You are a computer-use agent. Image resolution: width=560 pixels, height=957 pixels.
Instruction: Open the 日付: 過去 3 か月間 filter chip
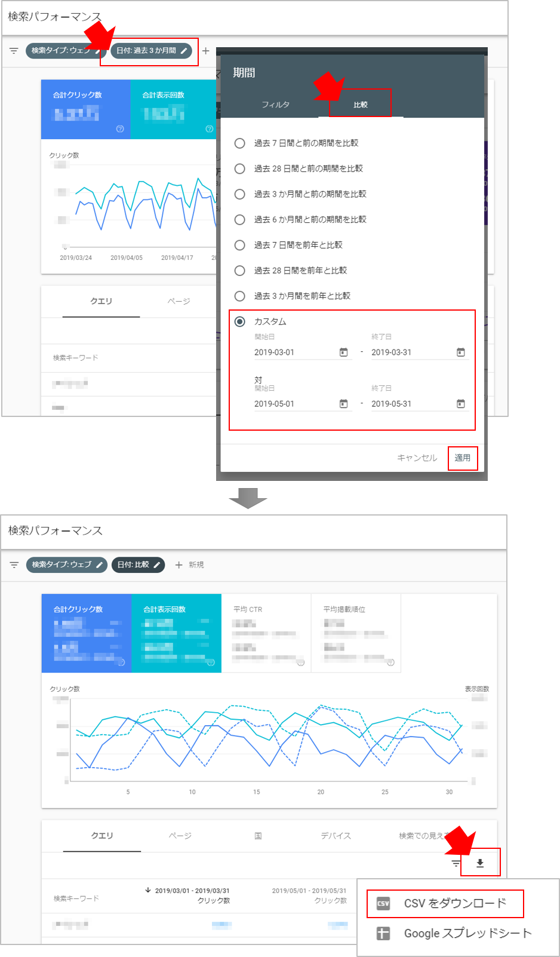click(x=151, y=51)
